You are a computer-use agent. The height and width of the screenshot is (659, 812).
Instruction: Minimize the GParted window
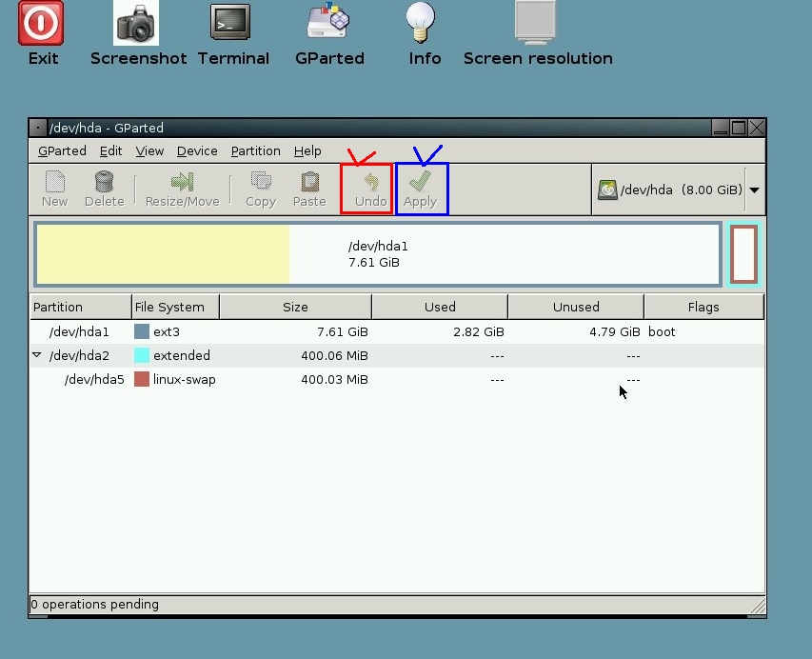[721, 128]
